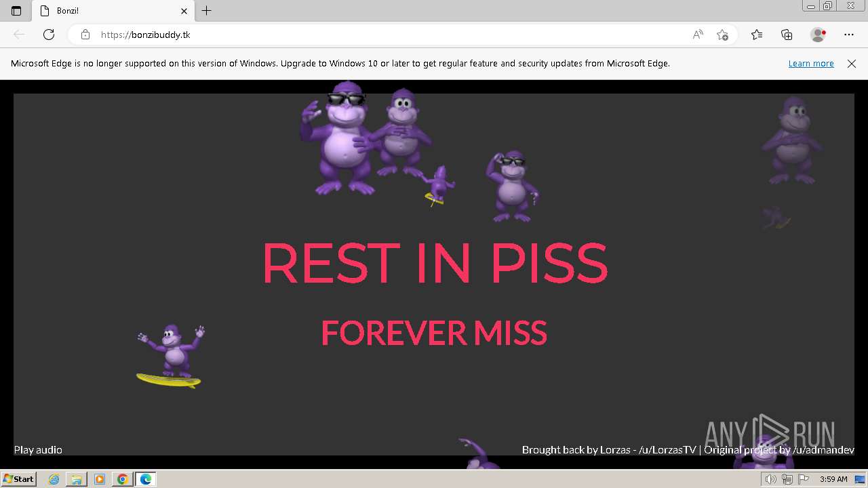Open the user profile menu
Screen dimensions: 868x488
point(818,35)
